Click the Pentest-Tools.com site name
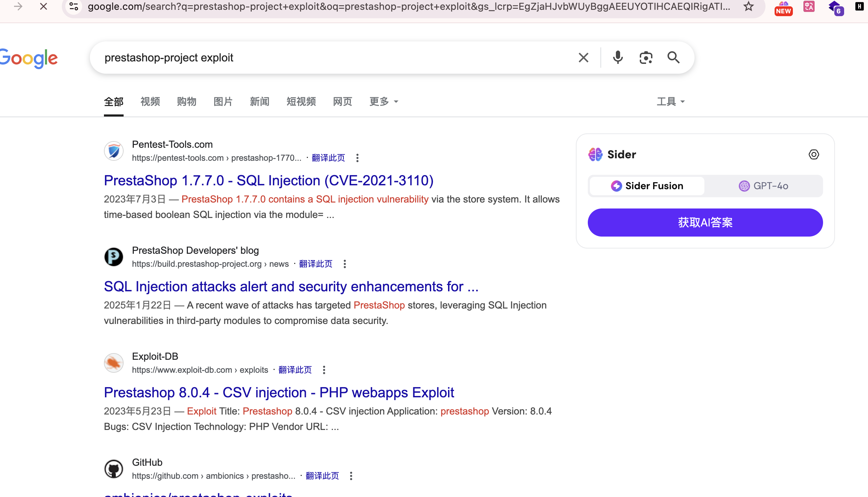This screenshot has width=868, height=497. (x=172, y=145)
